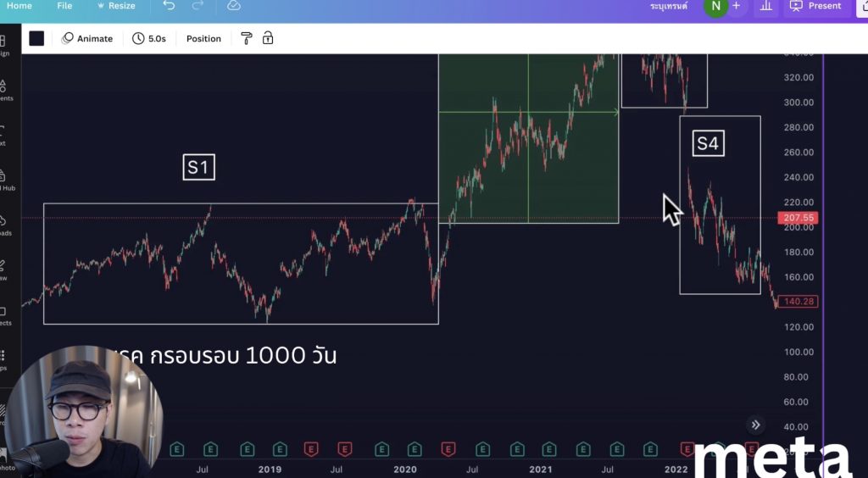Select the Thai text กรอบรอบ 1000 วัน
The image size is (868, 478).
click(x=243, y=355)
